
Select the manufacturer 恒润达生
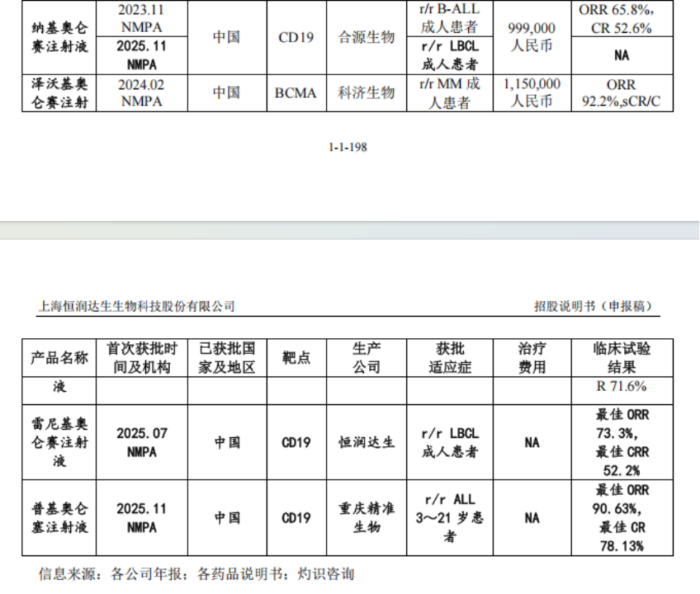point(367,443)
